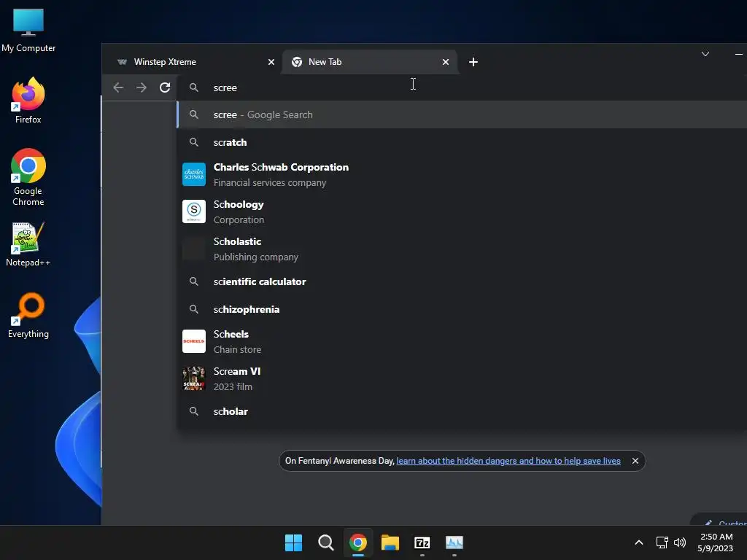Open My Computer desktop icon
Image resolution: width=747 pixels, height=560 pixels.
coord(28,31)
